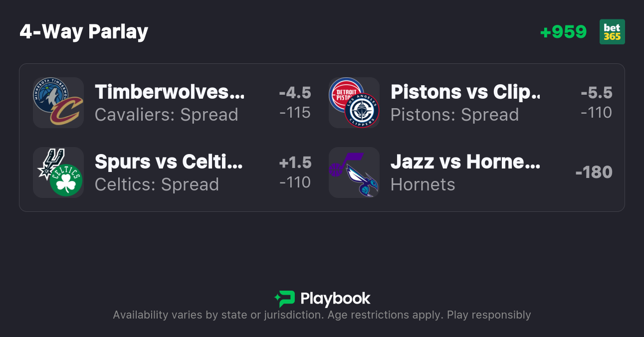Open the Pistons vs Clippers matchup title
The image size is (644, 337).
(x=465, y=92)
